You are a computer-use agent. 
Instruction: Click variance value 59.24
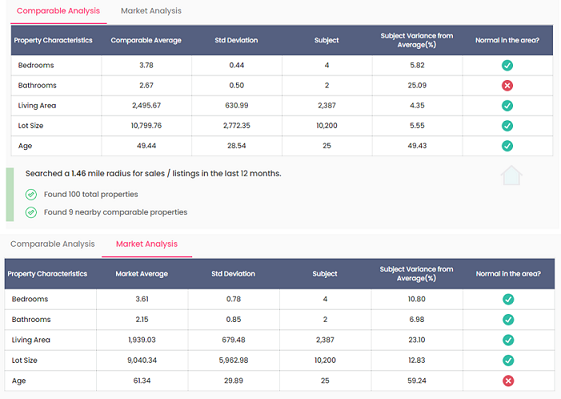(x=416, y=381)
